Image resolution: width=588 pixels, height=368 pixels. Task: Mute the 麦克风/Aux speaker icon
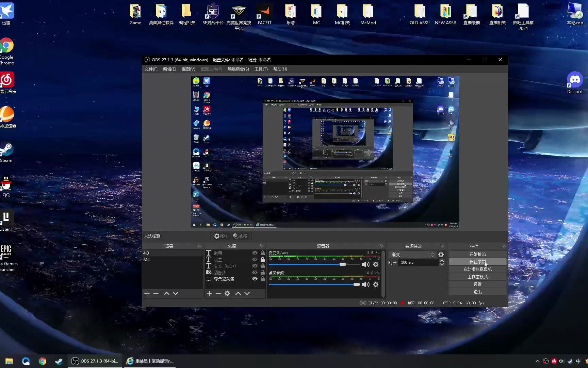pos(366,264)
